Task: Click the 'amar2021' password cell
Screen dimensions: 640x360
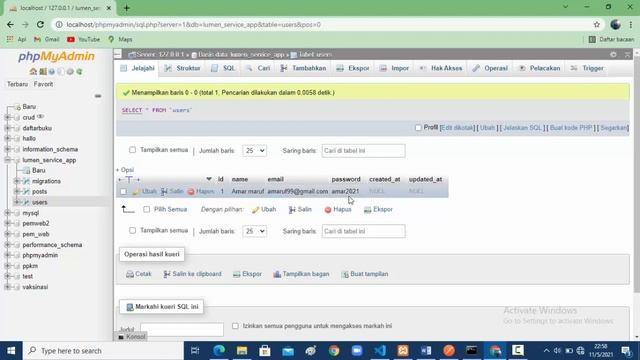Action: [345, 191]
